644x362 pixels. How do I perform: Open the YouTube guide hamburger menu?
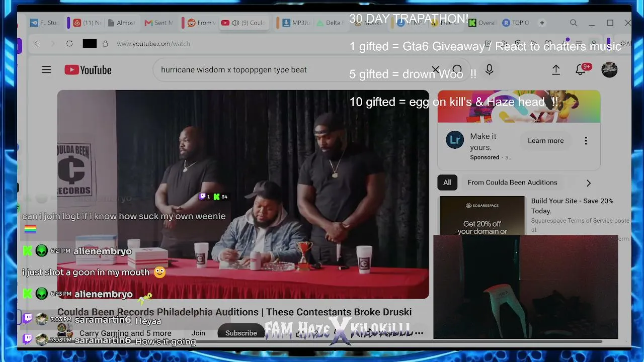46,70
